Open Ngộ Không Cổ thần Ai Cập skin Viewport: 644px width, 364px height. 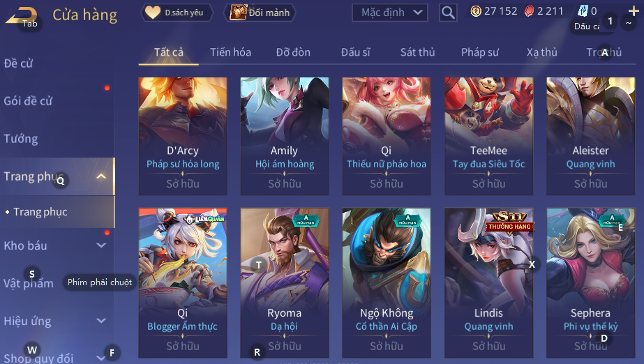click(x=387, y=282)
